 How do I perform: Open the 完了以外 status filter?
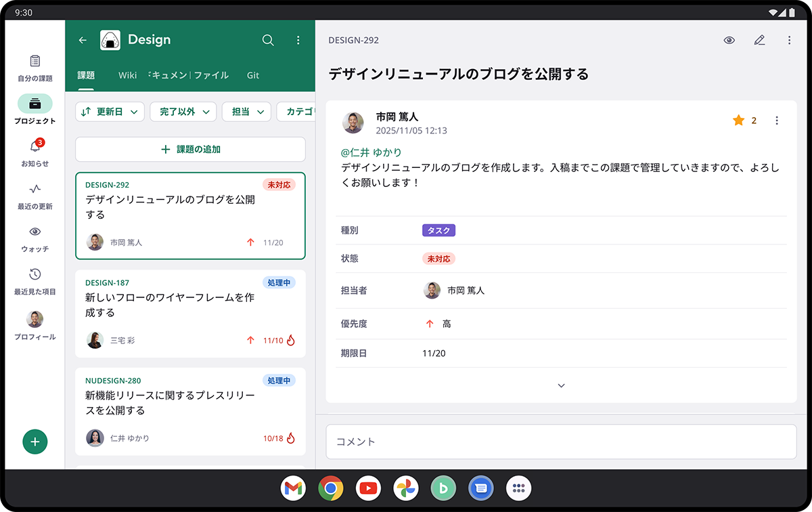pos(183,111)
